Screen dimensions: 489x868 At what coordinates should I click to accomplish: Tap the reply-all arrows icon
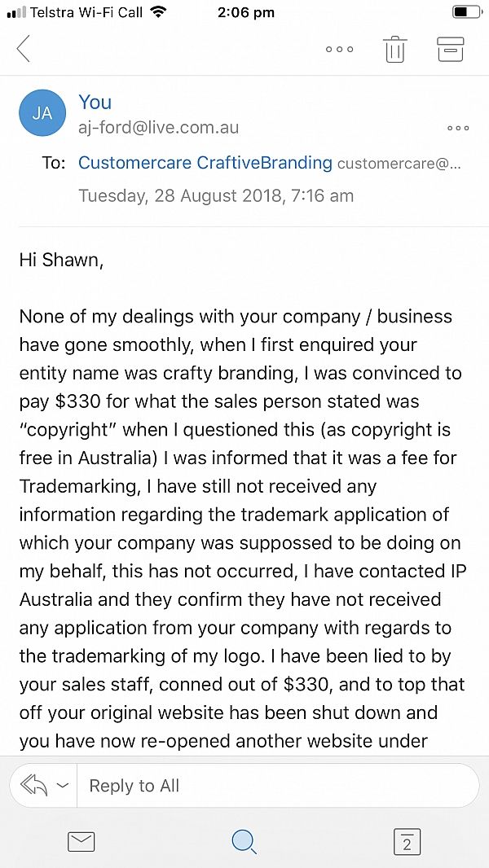(x=34, y=786)
